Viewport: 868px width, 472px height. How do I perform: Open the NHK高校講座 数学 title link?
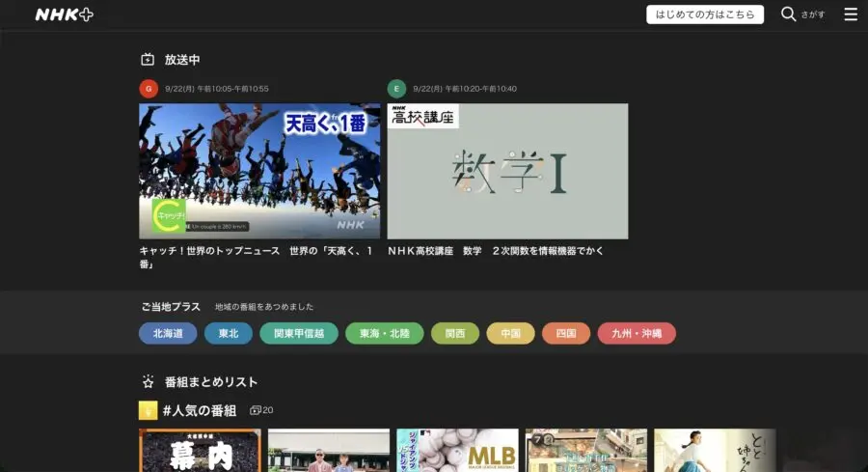(x=497, y=251)
